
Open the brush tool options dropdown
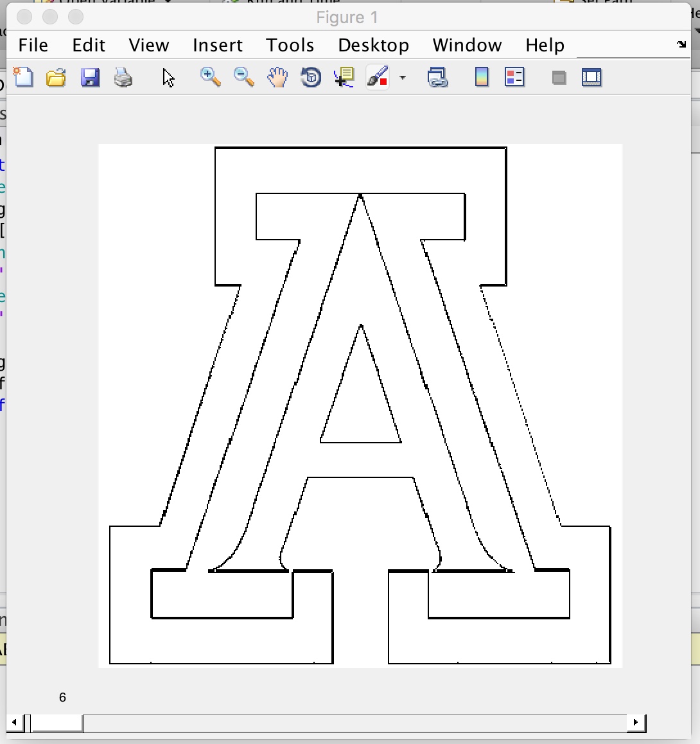tap(402, 78)
